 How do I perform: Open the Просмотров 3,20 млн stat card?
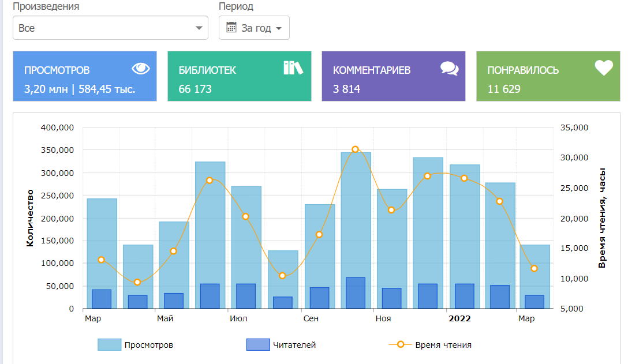point(84,77)
